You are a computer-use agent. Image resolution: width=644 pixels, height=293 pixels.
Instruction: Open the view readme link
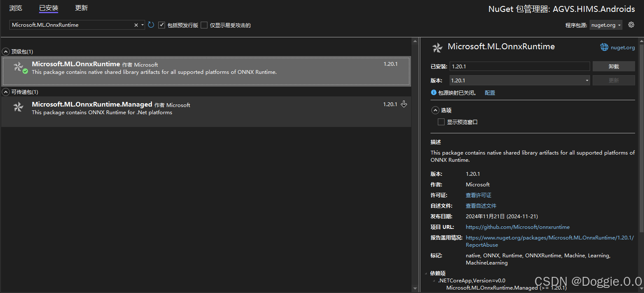(x=481, y=206)
